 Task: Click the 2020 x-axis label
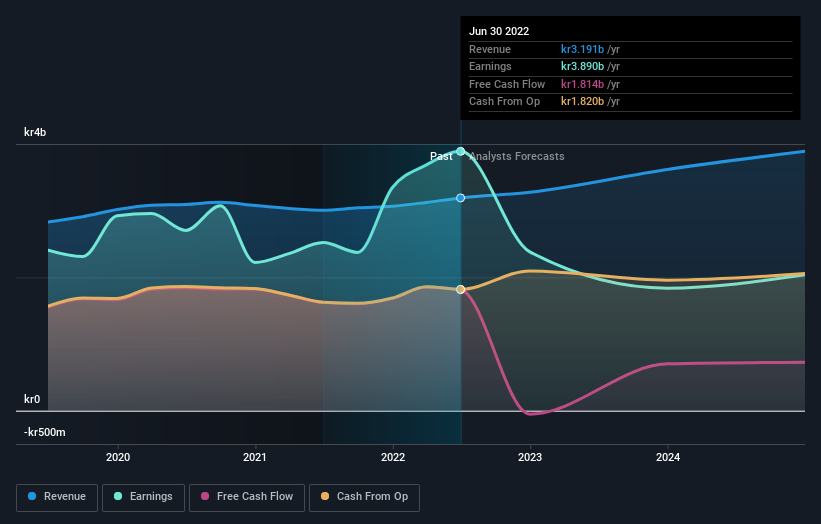[118, 457]
